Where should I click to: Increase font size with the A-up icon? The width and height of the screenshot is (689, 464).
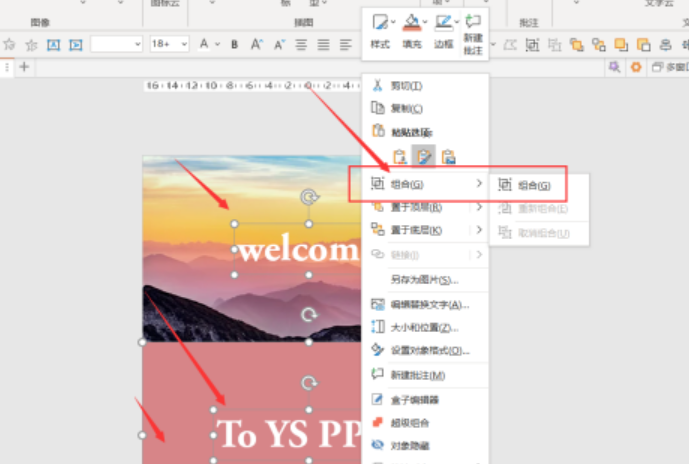[257, 44]
